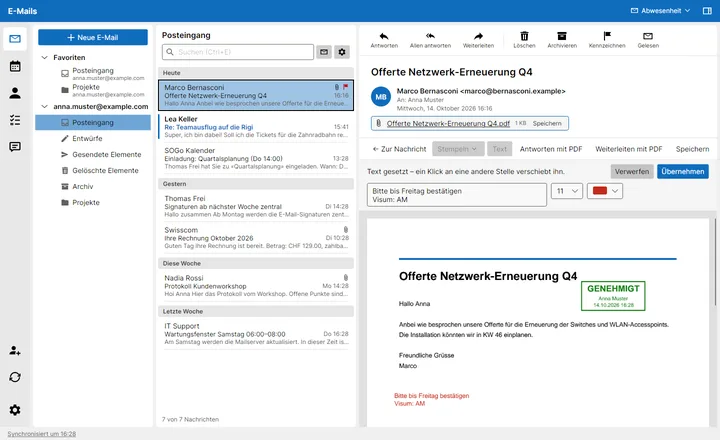The height and width of the screenshot is (440, 720).
Task: Click the Übernehmen button
Action: click(x=682, y=171)
